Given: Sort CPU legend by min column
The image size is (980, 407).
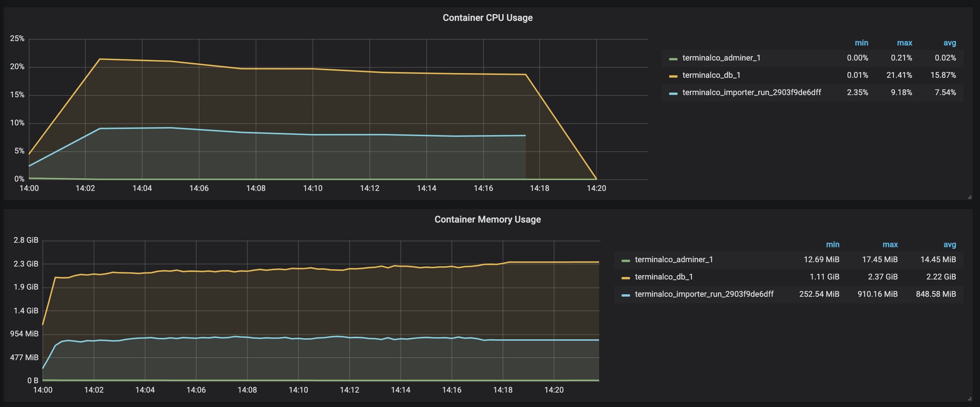Looking at the screenshot, I should 861,43.
